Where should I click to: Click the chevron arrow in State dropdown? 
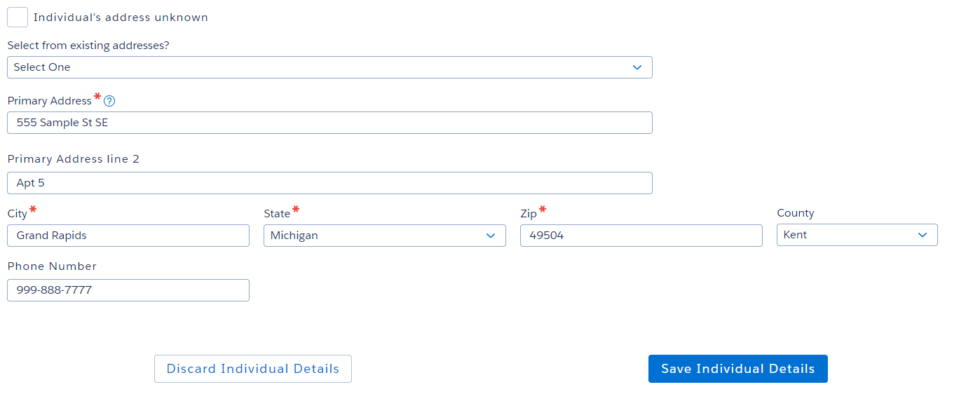tap(491, 236)
